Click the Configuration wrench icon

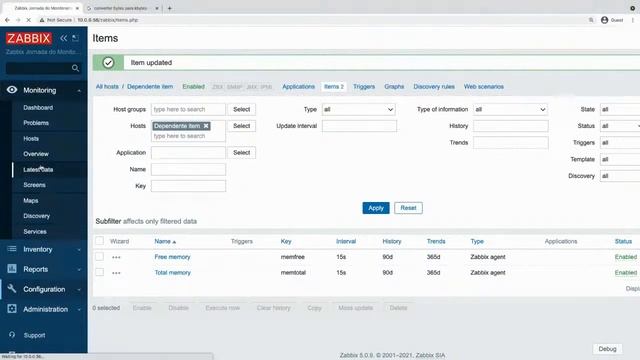12,289
